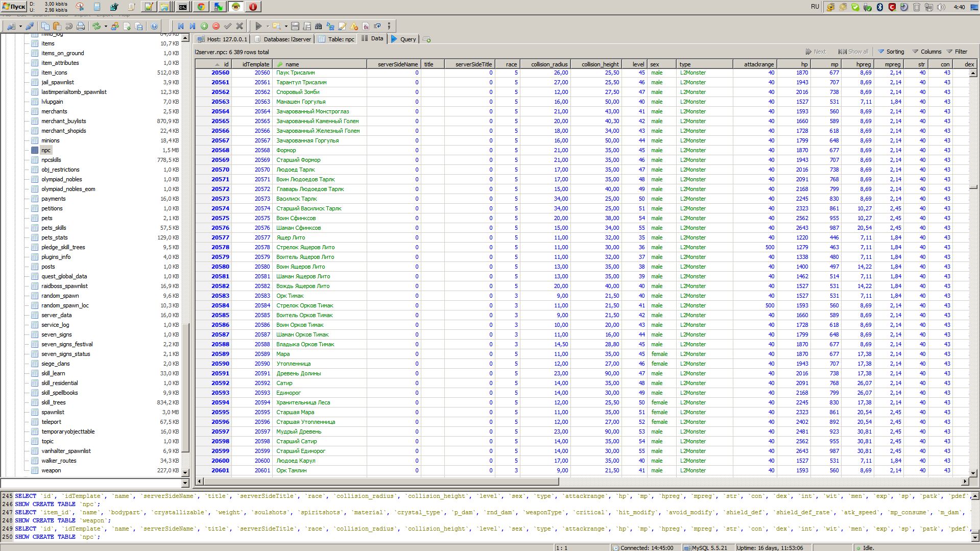Screen dimensions: 980x551
Task: Click the Cancel editing X icon
Action: [x=240, y=26]
